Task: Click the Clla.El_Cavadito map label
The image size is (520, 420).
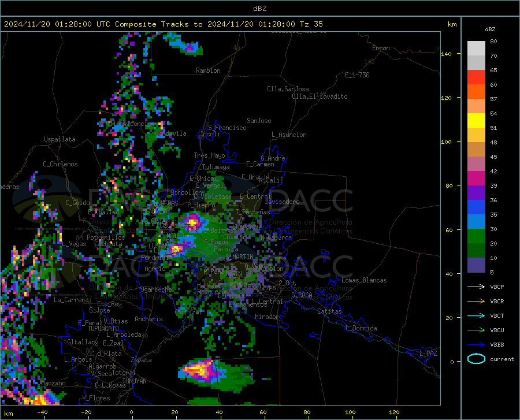Action: (x=320, y=96)
